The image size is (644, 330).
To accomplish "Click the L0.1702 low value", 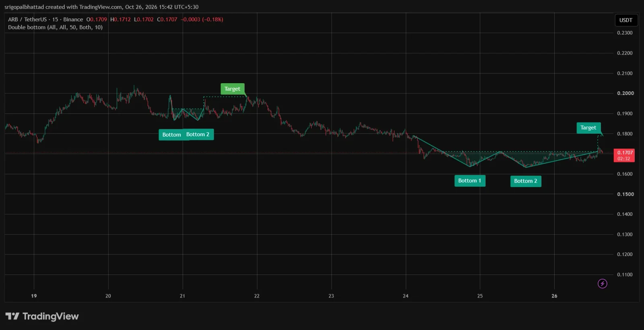I will point(144,19).
